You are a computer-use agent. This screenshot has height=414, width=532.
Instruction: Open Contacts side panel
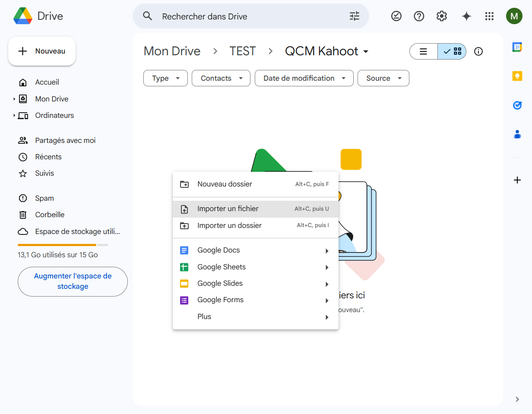point(517,134)
